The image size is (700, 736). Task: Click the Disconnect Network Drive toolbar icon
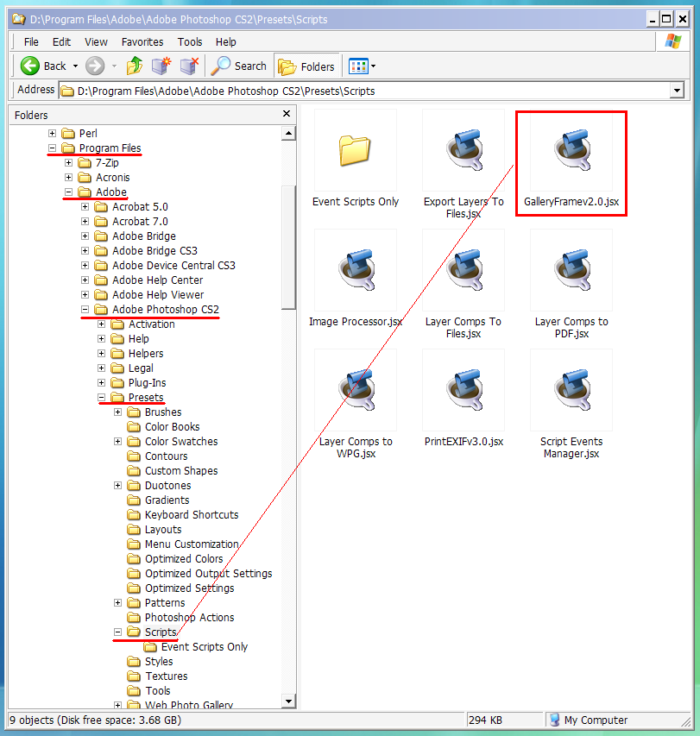pos(190,66)
